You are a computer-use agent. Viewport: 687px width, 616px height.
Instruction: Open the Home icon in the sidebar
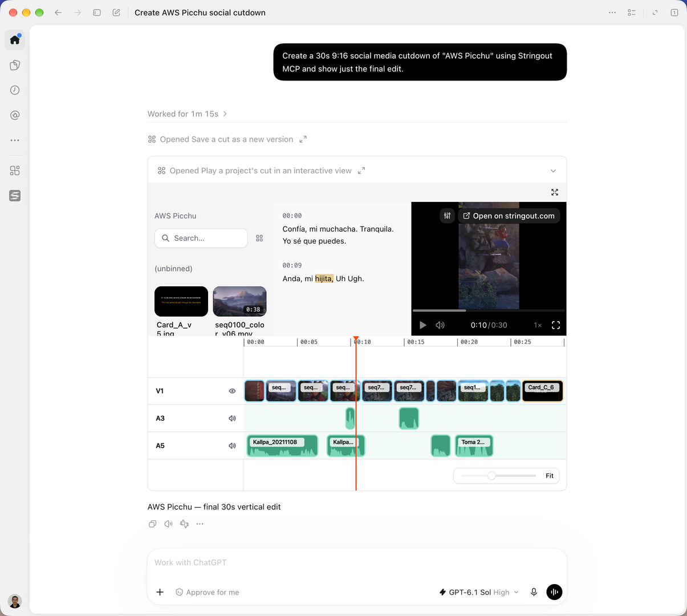tap(15, 40)
